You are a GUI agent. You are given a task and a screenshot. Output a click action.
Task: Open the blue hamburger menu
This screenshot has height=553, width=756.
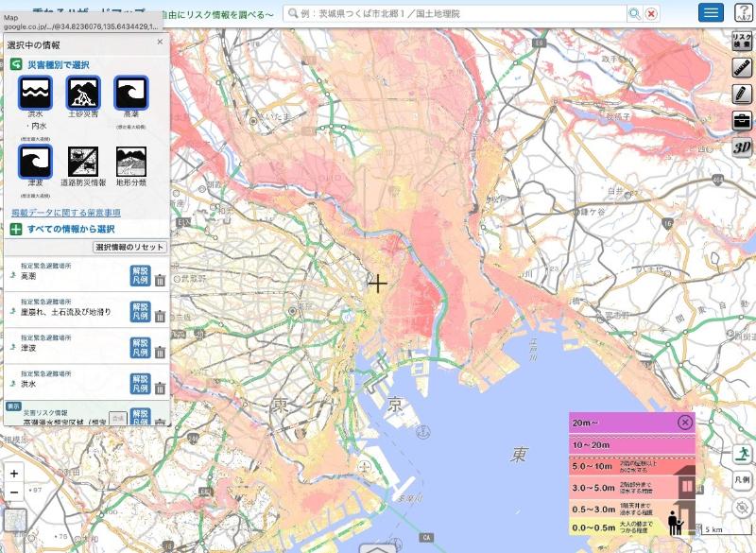pyautogui.click(x=711, y=12)
